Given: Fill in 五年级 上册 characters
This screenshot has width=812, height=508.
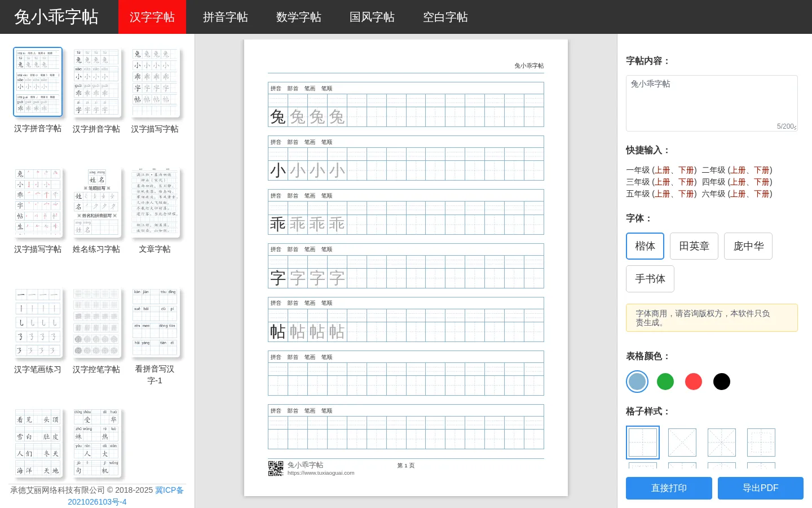Looking at the screenshot, I should pos(663,194).
